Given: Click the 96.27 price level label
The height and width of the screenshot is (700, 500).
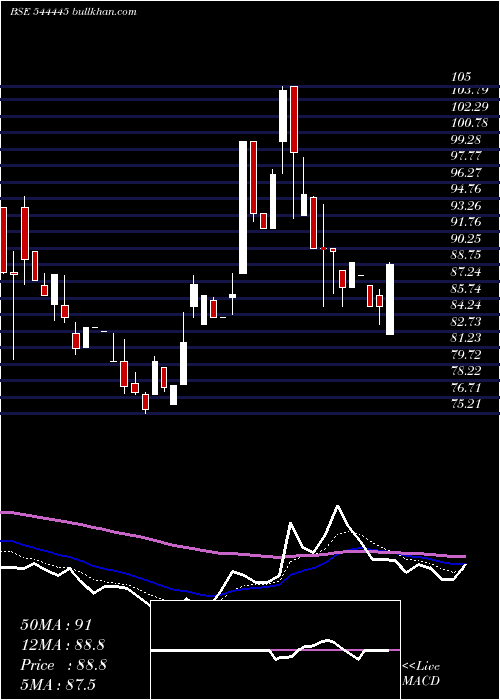Looking at the screenshot, I should click(x=466, y=172).
